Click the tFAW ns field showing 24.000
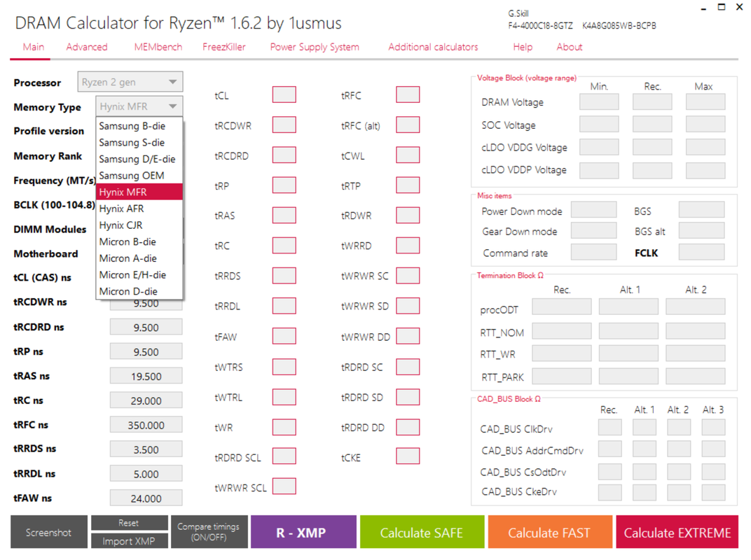The height and width of the screenshot is (560, 751). click(x=146, y=498)
